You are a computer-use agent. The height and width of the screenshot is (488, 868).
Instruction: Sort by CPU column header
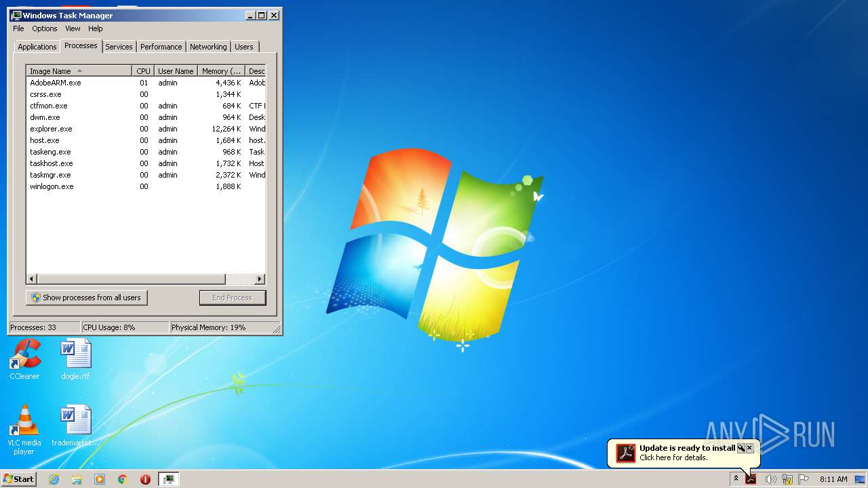[143, 71]
